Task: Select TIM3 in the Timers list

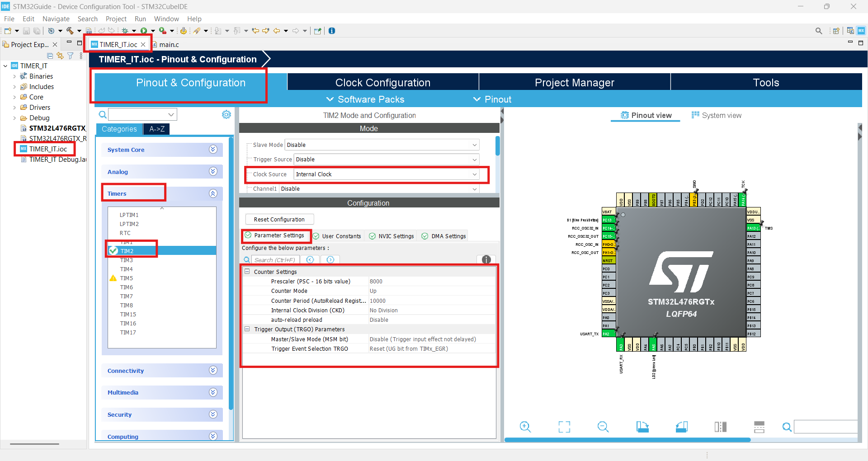Action: click(x=127, y=260)
